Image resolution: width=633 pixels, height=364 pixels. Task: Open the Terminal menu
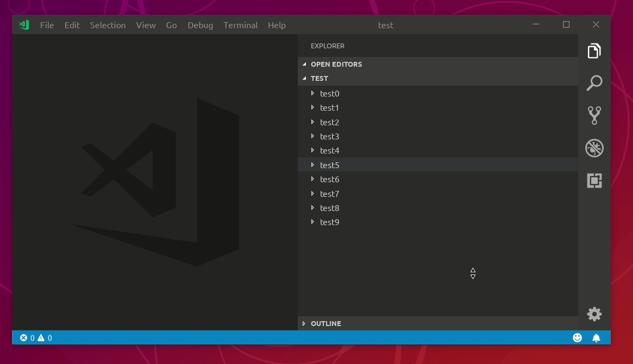240,25
